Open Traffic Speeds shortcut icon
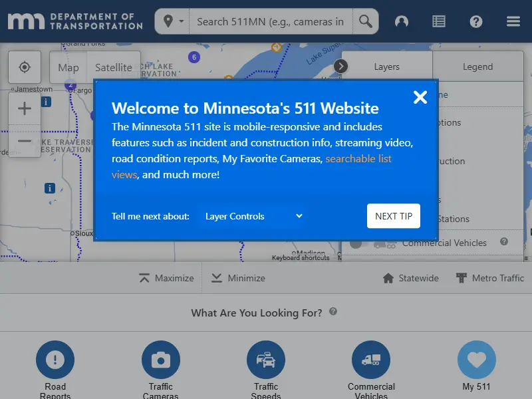532x399 pixels. 266,360
